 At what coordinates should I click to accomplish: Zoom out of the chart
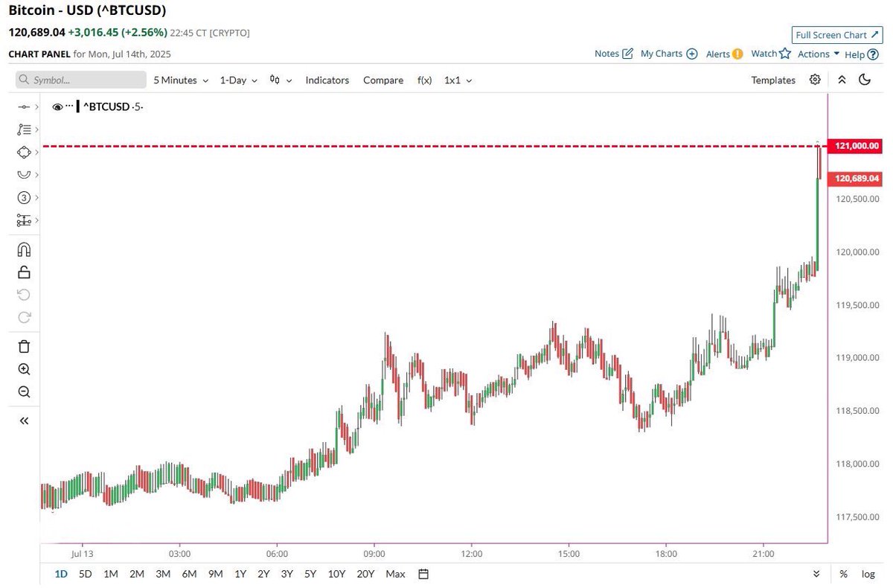tap(23, 392)
